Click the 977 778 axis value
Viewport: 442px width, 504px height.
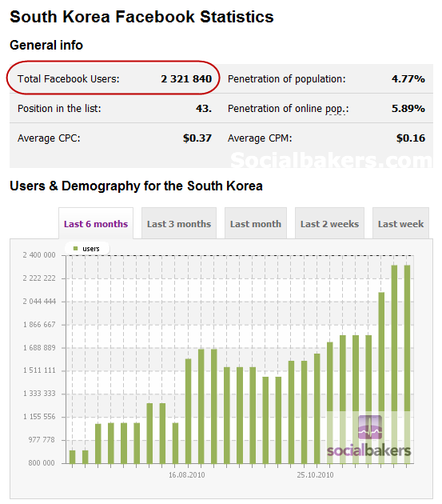click(42, 440)
